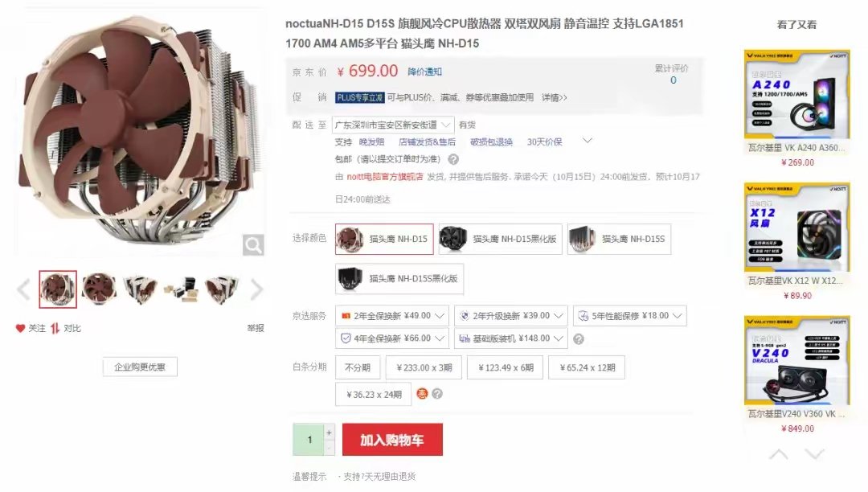The height and width of the screenshot is (492, 868).
Task: Select the 猫头鹰 NH-D15S variant
Action: pos(619,239)
